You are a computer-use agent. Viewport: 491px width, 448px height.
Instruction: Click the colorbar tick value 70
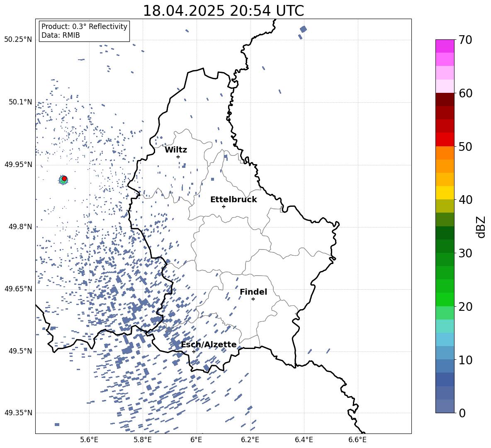[465, 40]
